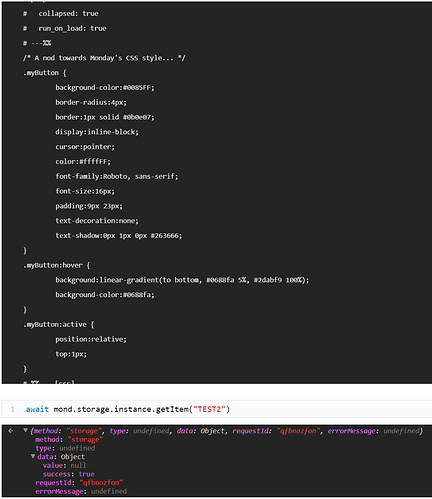Click the type: undefined property row

click(65, 448)
